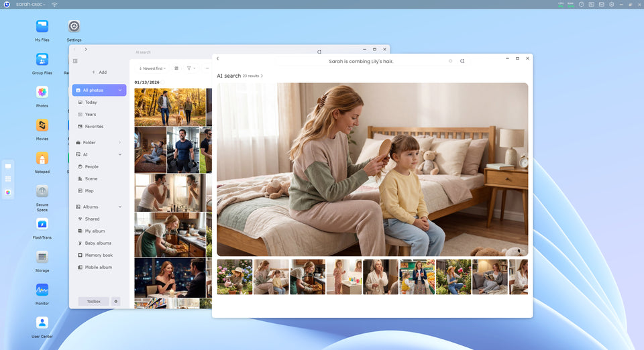Screen dimensions: 644x350
Task: Open the Settings desktop icon
Action: [x=74, y=27]
